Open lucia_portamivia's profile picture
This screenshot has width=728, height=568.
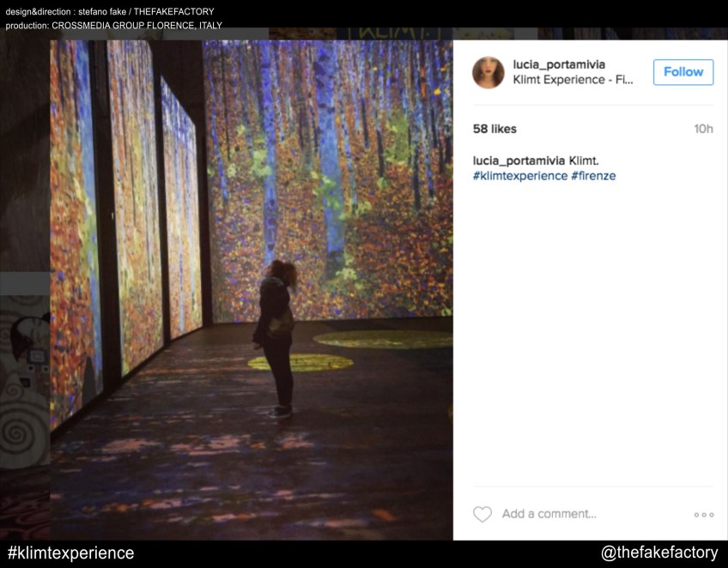pyautogui.click(x=488, y=72)
